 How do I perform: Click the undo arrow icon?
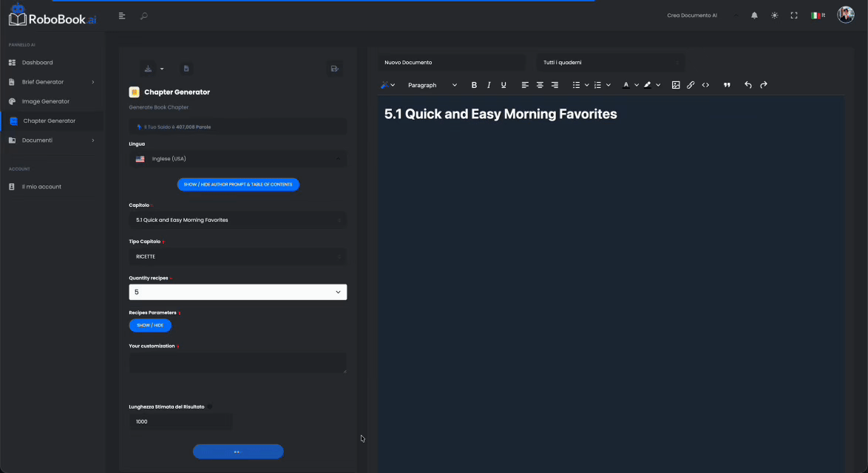pyautogui.click(x=748, y=85)
